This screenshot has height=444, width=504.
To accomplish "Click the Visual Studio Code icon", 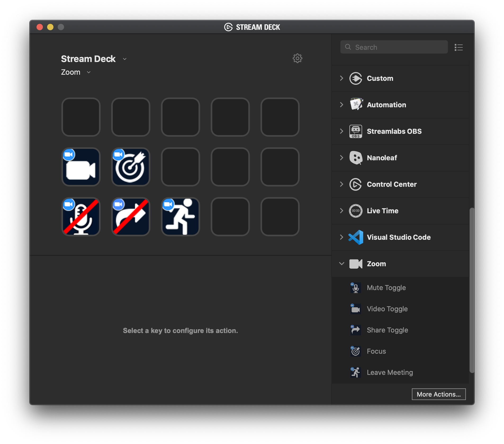I will (x=356, y=237).
